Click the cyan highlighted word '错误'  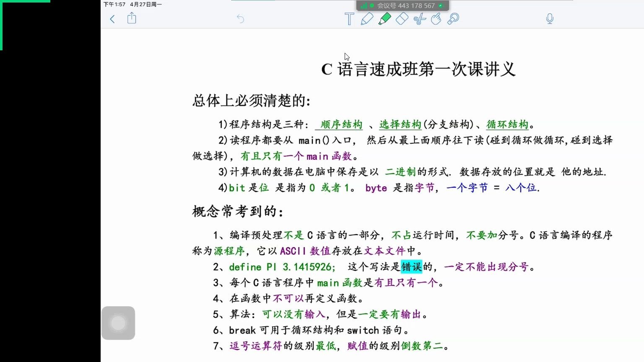coord(411,267)
